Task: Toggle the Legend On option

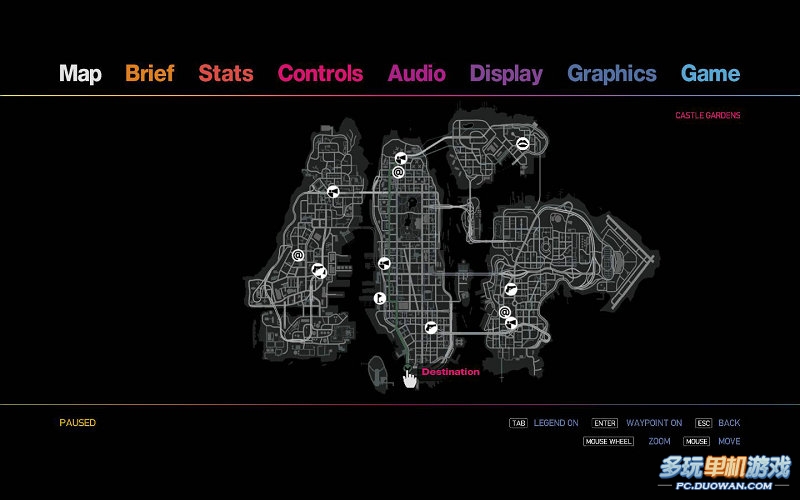Action: pos(555,423)
